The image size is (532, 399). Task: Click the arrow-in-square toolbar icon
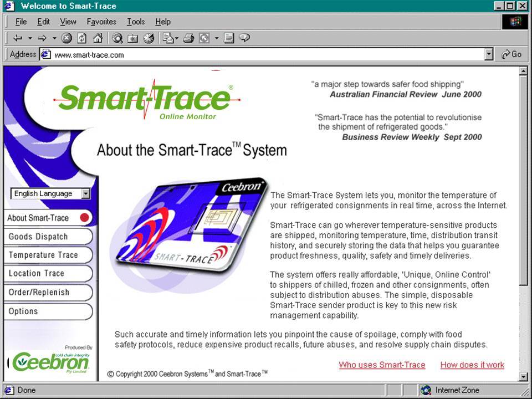click(x=204, y=38)
